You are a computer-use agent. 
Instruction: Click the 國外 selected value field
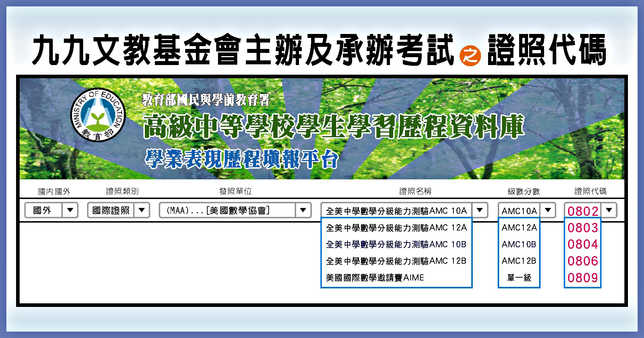(x=44, y=210)
